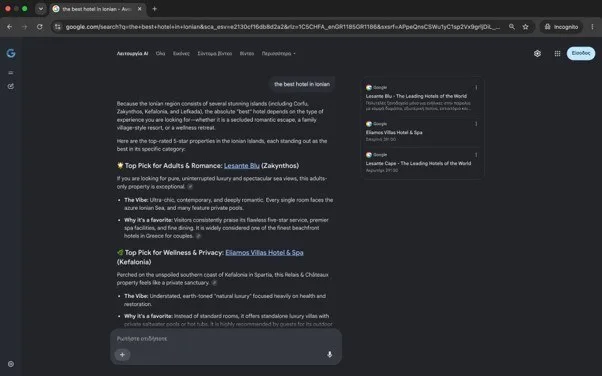Viewport: 602px width, 376px height.
Task: Go back to the previous page
Action: coord(10,27)
